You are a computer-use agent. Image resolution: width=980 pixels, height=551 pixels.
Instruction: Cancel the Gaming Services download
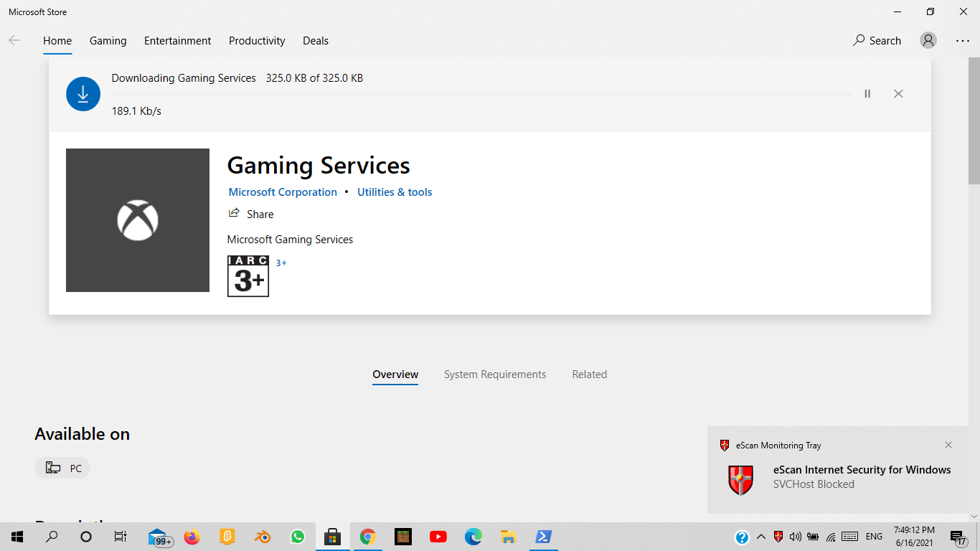click(898, 94)
